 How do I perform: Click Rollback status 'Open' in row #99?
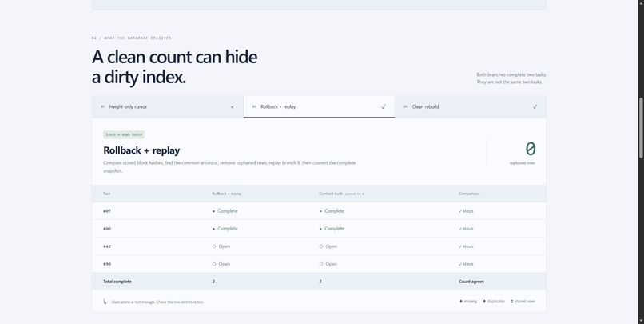(221, 264)
